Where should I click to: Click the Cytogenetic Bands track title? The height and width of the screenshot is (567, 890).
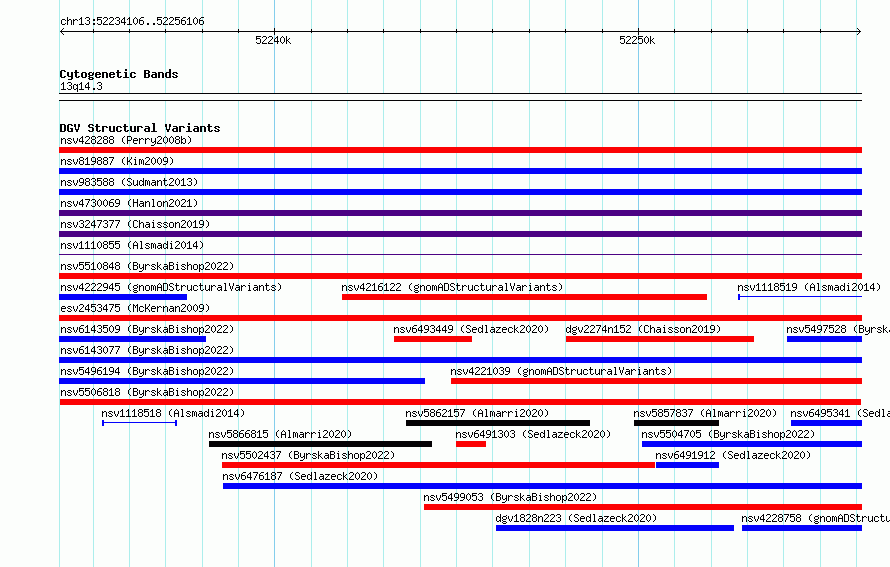(119, 74)
